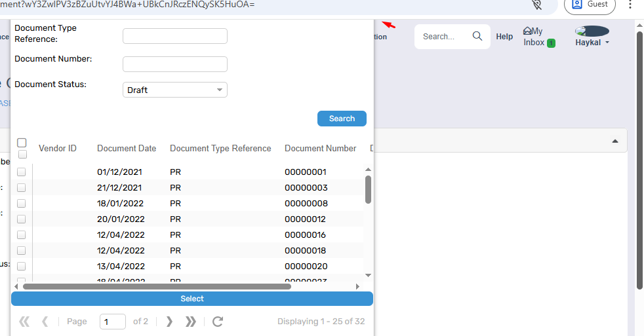
Task: Refresh the document list
Action: tap(218, 322)
